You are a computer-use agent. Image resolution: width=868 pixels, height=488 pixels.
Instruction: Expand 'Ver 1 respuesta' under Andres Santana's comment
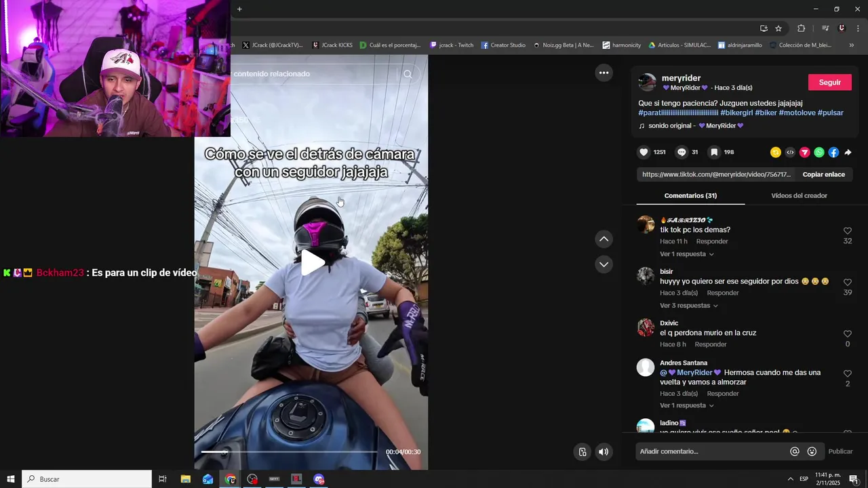click(686, 405)
